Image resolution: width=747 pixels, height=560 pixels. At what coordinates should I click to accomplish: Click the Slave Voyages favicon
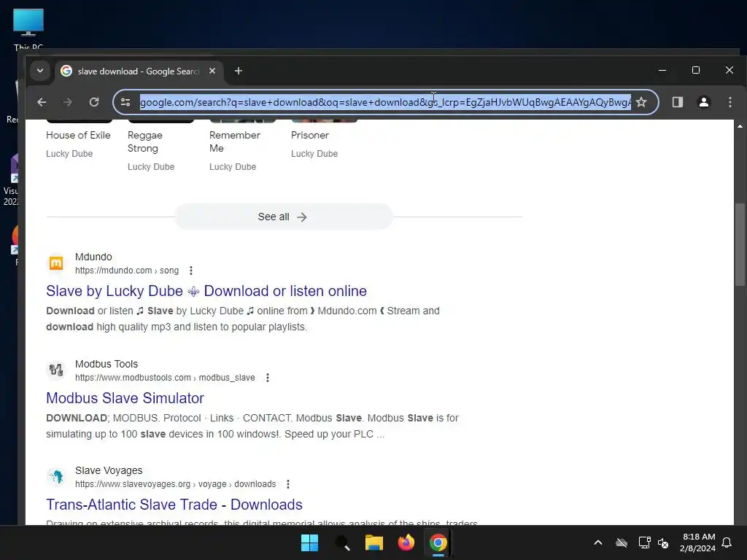click(x=56, y=477)
